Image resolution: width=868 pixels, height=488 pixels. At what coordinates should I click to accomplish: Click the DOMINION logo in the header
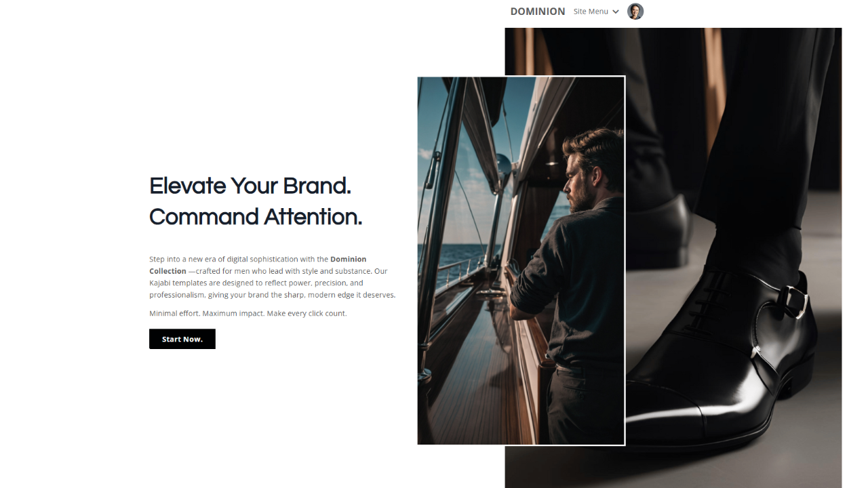(537, 12)
